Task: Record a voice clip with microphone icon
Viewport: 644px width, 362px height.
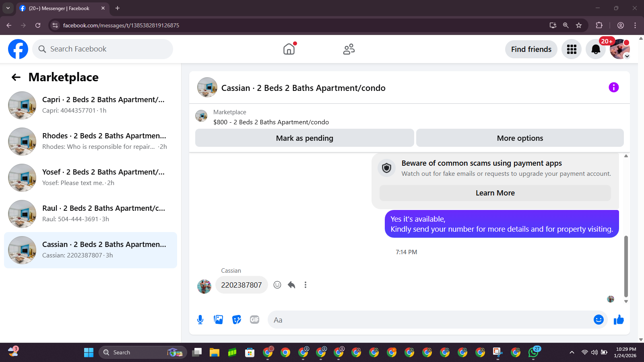Action: point(200,320)
